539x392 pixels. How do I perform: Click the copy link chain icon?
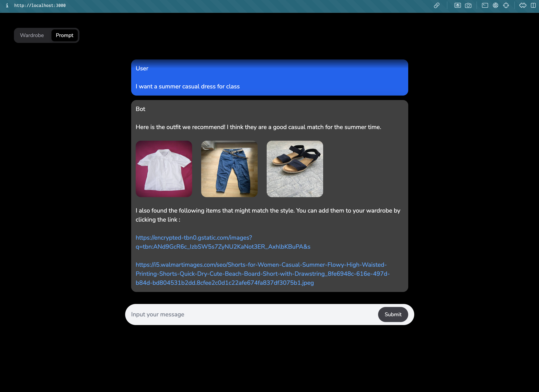[x=436, y=5]
